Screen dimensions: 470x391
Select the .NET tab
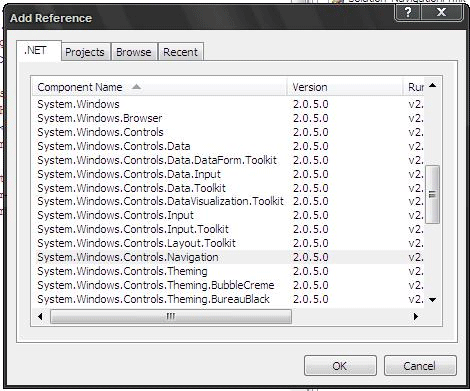pos(39,51)
